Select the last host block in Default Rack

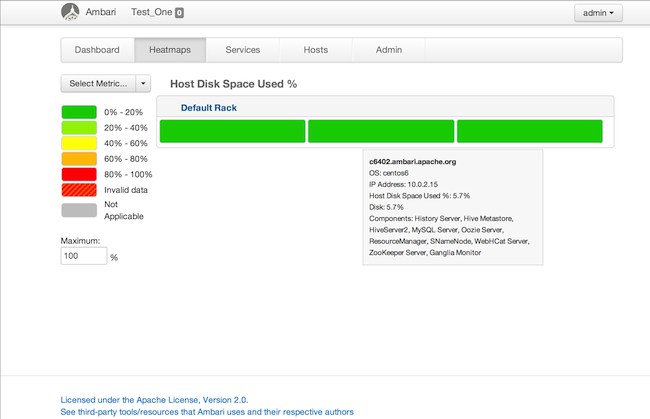point(530,131)
